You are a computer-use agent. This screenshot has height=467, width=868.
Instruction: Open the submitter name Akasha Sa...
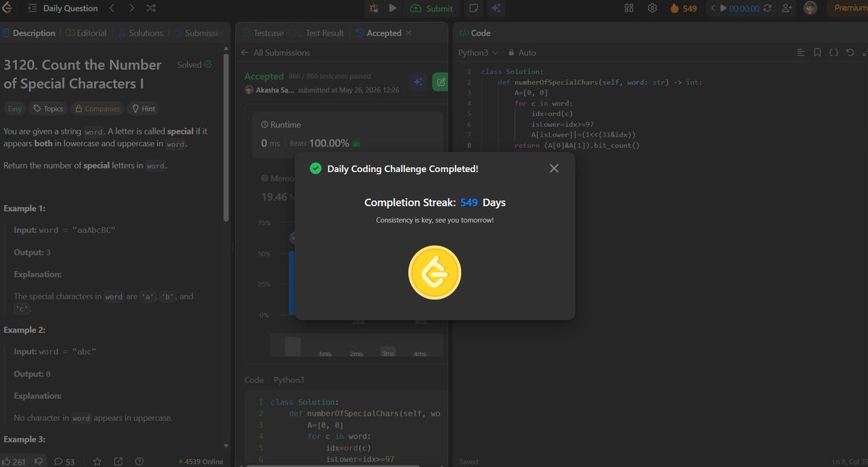[276, 90]
